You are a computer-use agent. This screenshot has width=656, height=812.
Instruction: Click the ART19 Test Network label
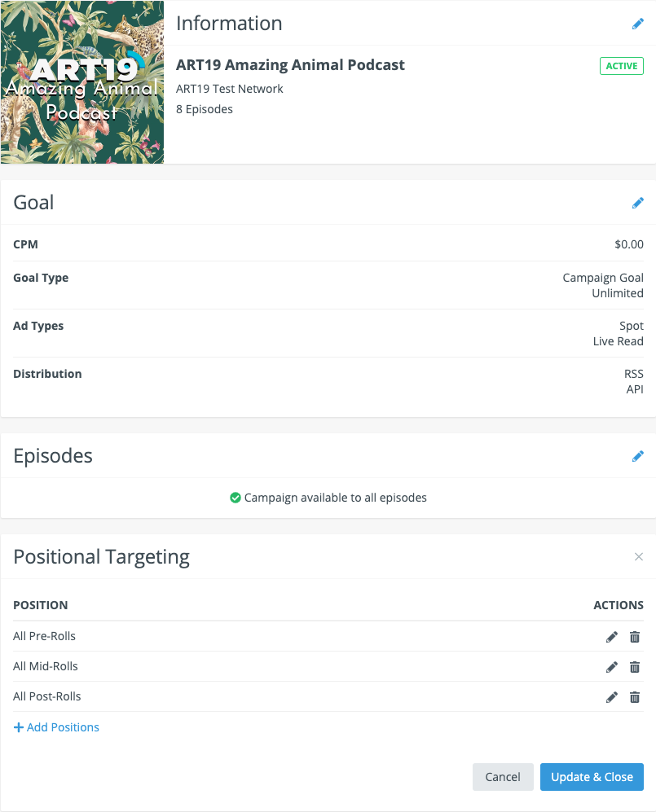[230, 89]
